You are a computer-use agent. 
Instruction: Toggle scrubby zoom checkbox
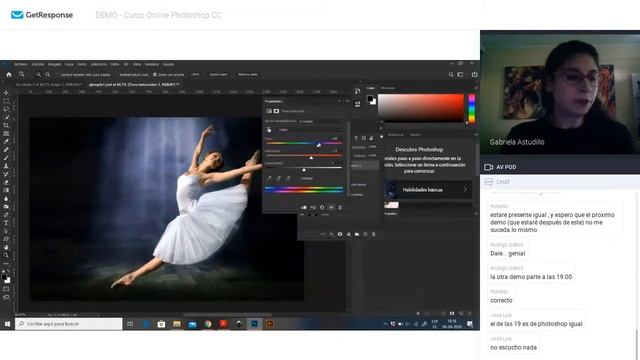tap(155, 75)
